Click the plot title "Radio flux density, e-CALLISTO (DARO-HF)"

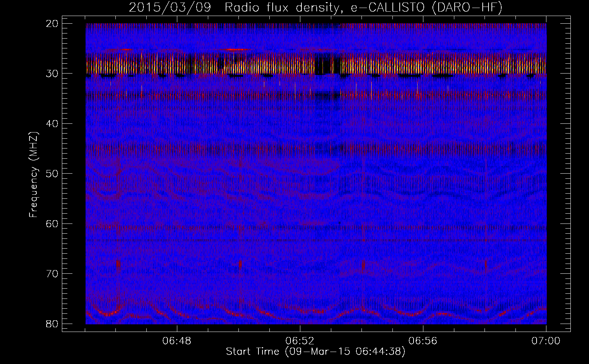pos(363,7)
